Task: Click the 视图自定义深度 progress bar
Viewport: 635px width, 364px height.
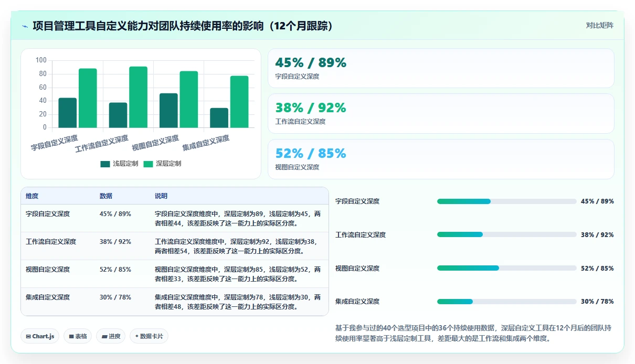Action: pyautogui.click(x=507, y=268)
